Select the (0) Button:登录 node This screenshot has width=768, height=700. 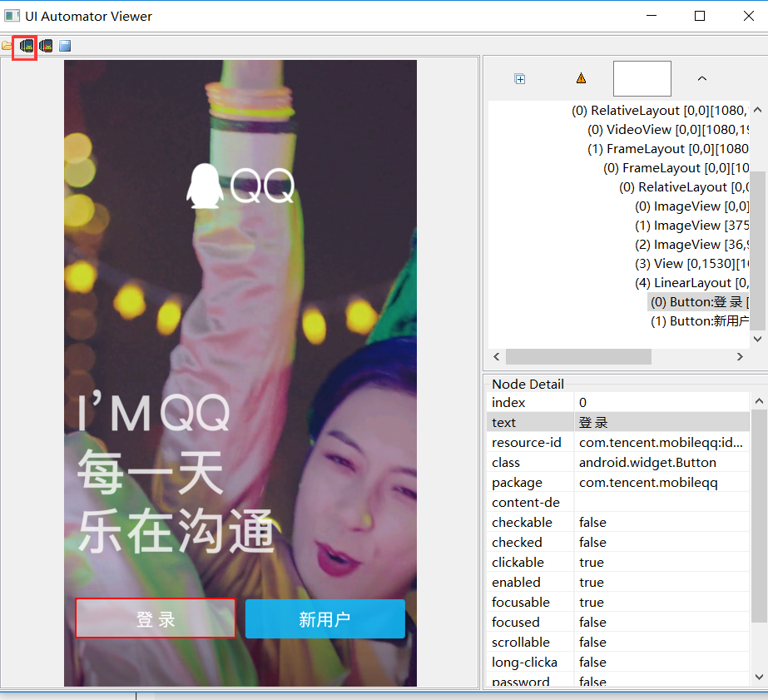pos(698,302)
